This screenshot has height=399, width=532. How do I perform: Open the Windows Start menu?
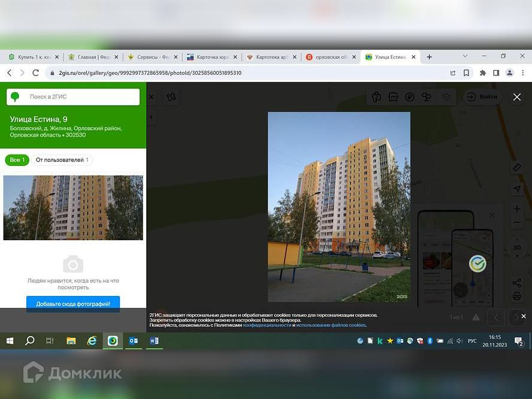pos(10,341)
